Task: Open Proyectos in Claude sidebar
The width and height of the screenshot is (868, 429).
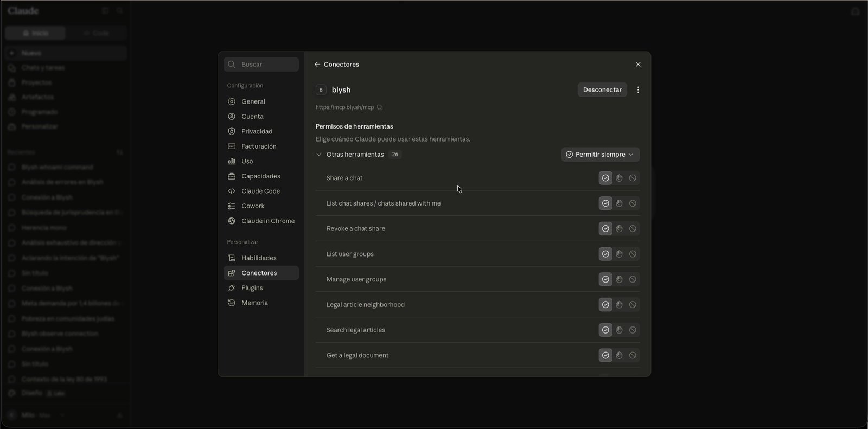Action: coord(66,82)
